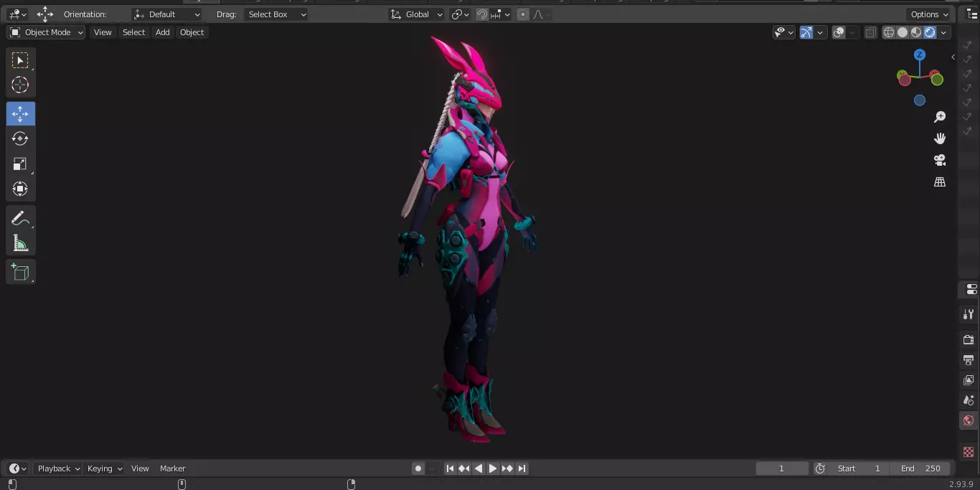The height and width of the screenshot is (490, 980).
Task: Toggle camera view gizmo icon
Action: pos(940,160)
